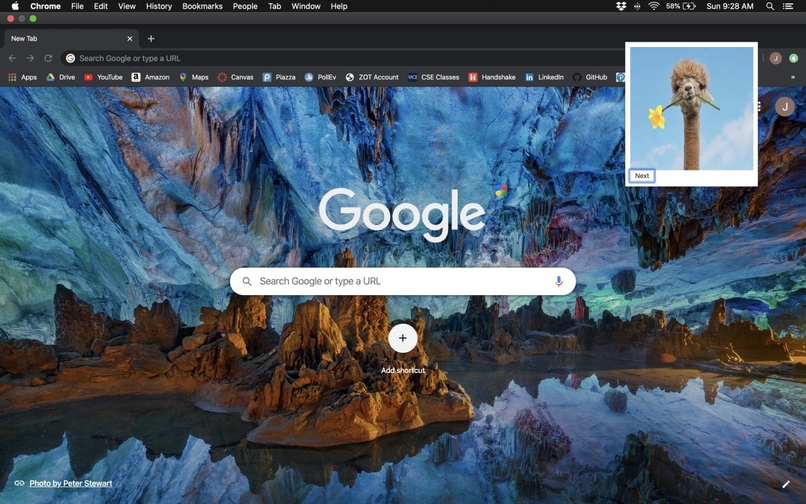
Task: Open Spotlight search in the menu bar
Action: click(770, 6)
